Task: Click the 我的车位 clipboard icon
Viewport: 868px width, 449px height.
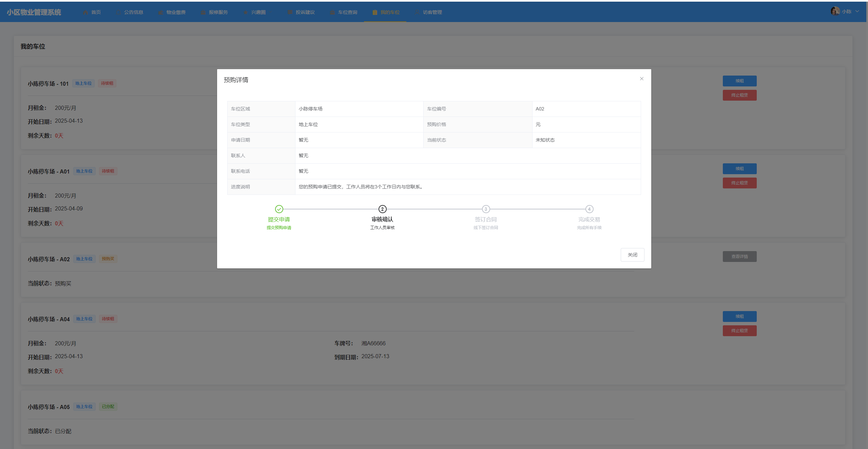Action: [x=375, y=12]
